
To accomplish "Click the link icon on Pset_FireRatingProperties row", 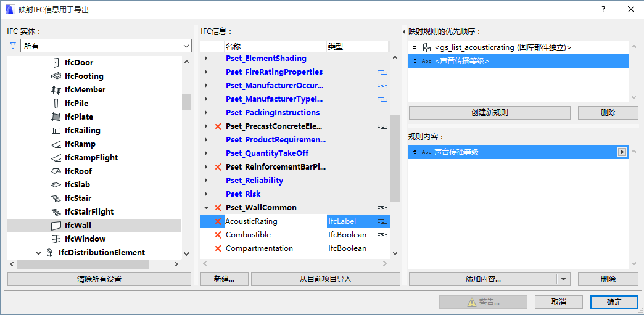I will [382, 72].
